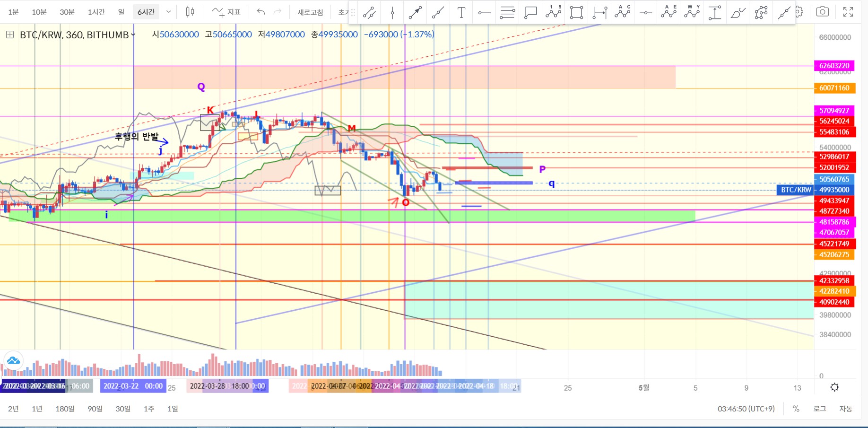Select the 30일 date range
Viewport: 868px width, 428px height.
[x=123, y=409]
